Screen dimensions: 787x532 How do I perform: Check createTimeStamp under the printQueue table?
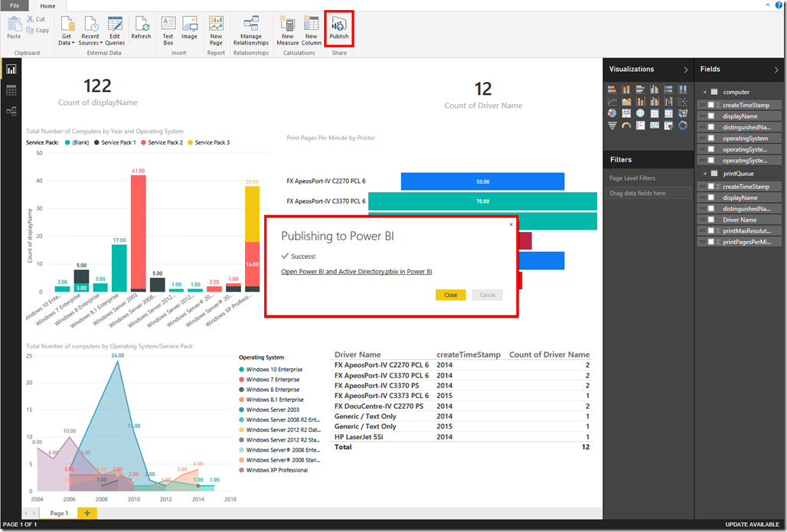pyautogui.click(x=710, y=186)
